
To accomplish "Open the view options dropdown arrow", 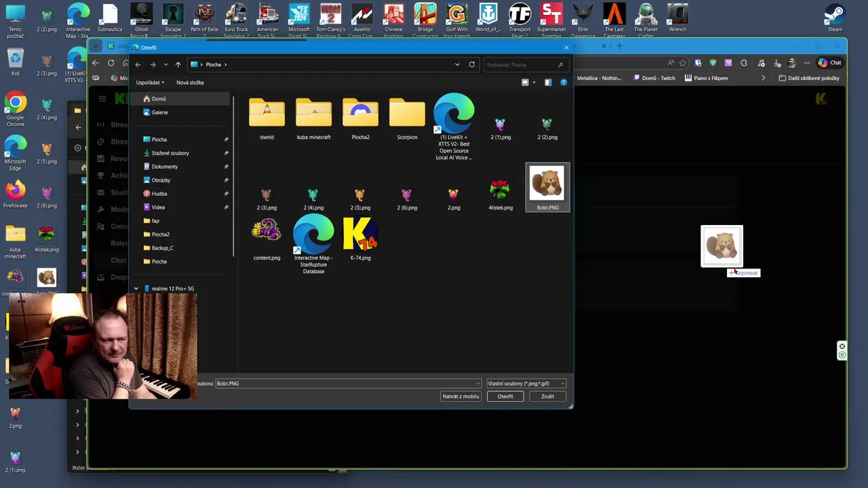I will coord(534,83).
